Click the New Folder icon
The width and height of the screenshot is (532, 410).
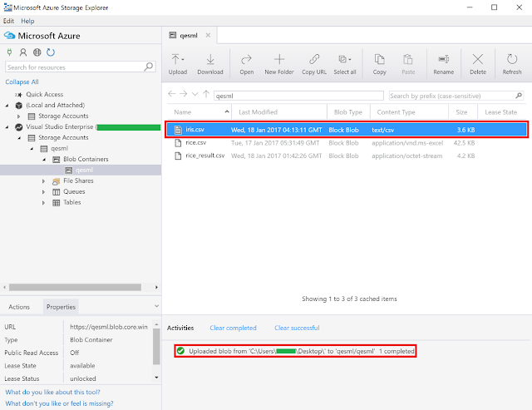[279, 61]
